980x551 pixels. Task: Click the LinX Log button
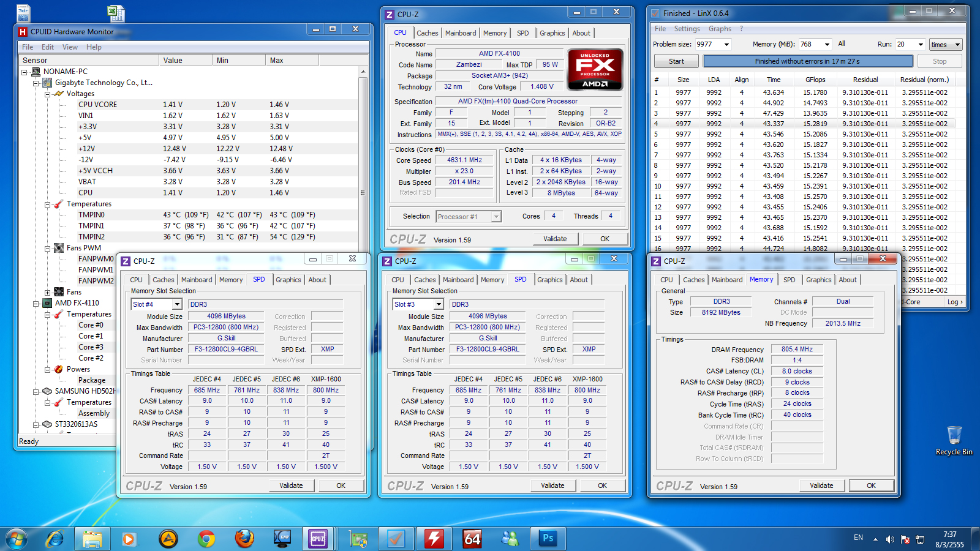[954, 302]
